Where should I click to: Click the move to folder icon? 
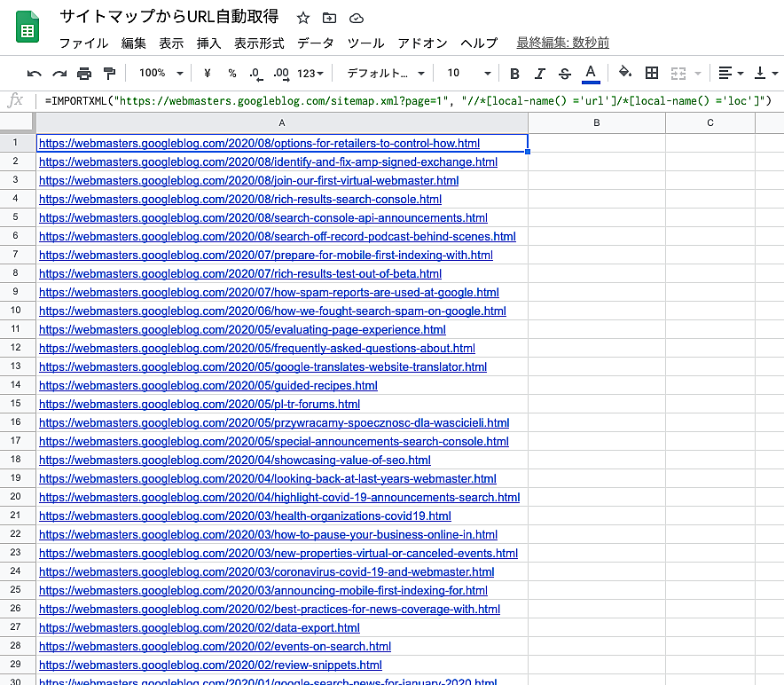pyautogui.click(x=330, y=18)
